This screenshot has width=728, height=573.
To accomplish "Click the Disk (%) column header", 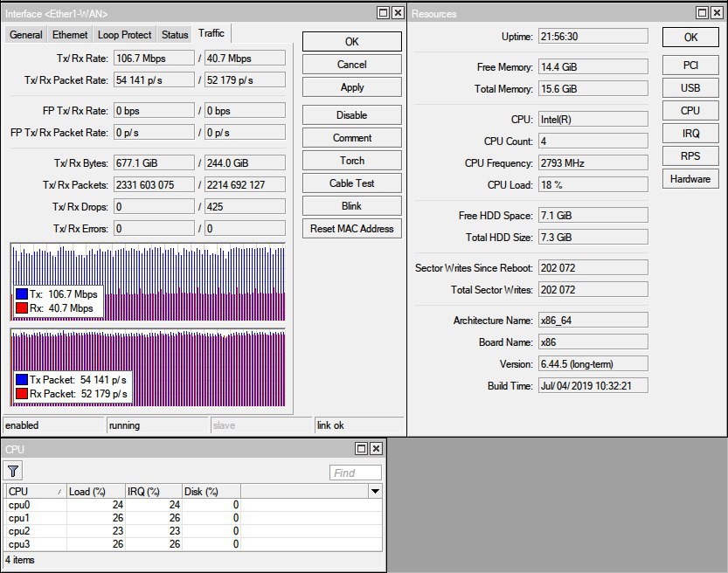I will [x=211, y=492].
